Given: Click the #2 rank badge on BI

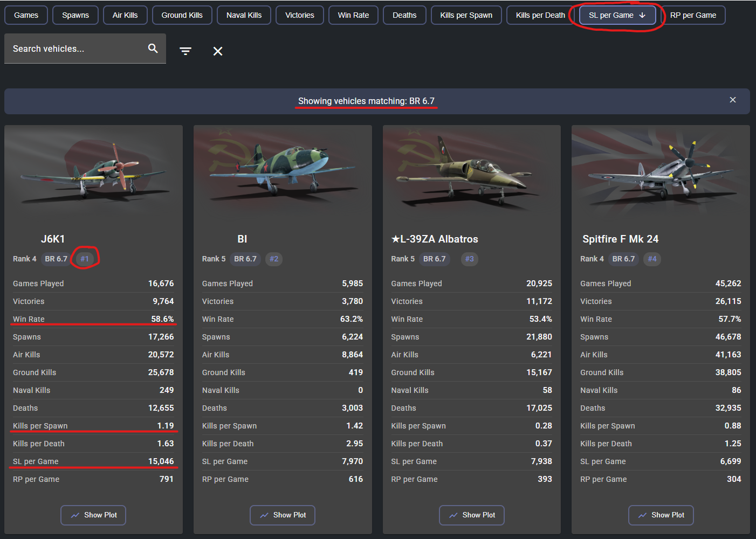Looking at the screenshot, I should click(x=274, y=259).
